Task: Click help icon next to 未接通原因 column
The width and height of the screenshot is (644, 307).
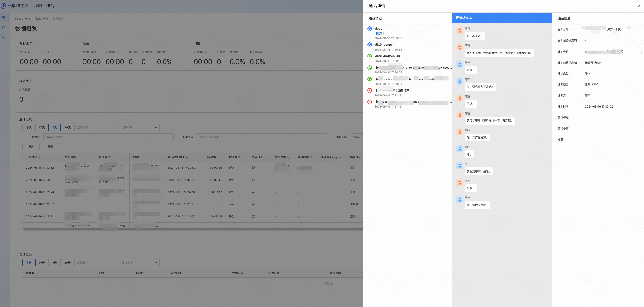Action: point(336,157)
